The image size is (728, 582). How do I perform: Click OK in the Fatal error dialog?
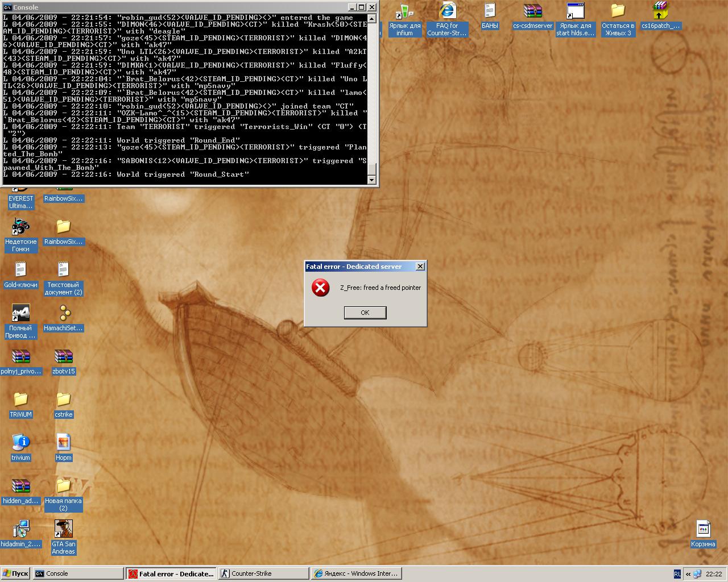click(365, 313)
